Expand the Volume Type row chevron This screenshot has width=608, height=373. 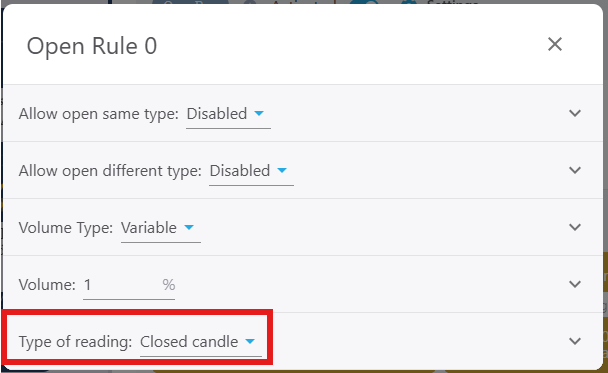pos(575,227)
